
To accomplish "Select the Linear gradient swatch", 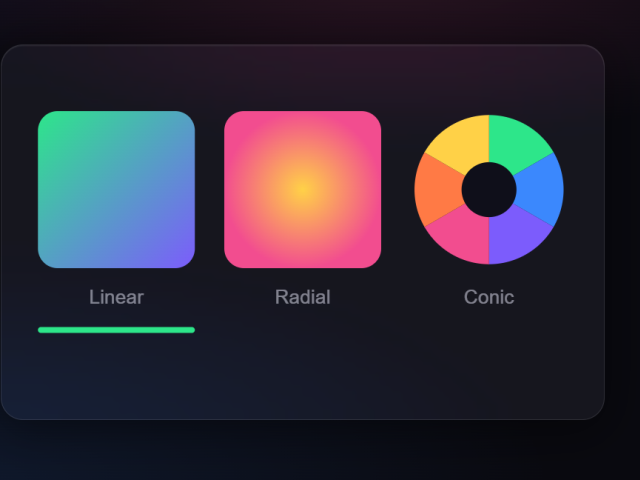I will point(116,189).
